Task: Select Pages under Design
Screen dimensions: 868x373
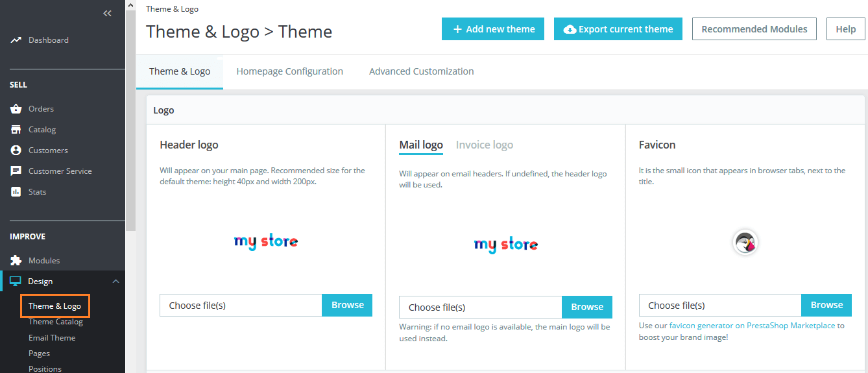Action: click(x=39, y=354)
